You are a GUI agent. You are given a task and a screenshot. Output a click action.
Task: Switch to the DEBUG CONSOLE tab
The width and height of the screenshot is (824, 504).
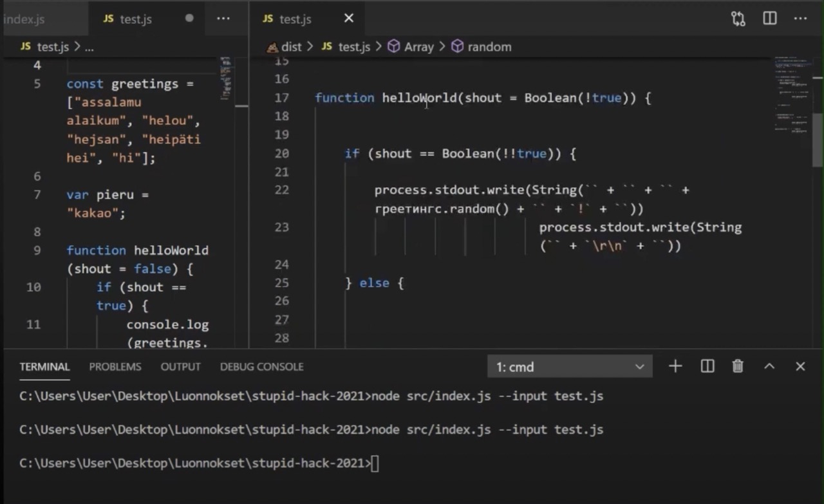click(261, 367)
